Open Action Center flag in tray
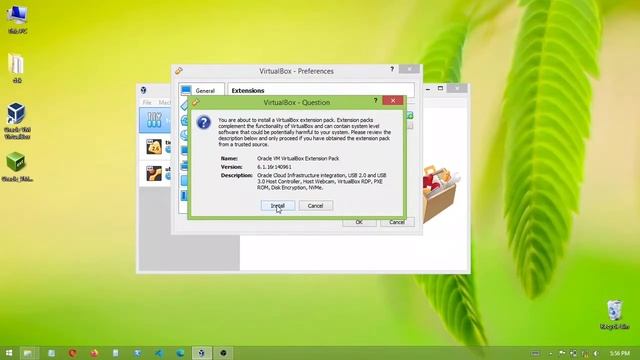This screenshot has height=360, width=640. point(562,353)
